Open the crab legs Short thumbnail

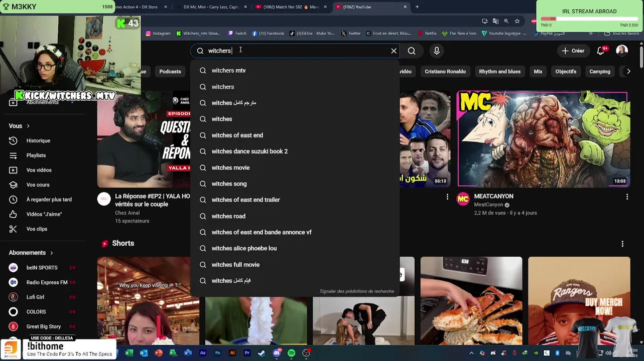click(x=471, y=301)
